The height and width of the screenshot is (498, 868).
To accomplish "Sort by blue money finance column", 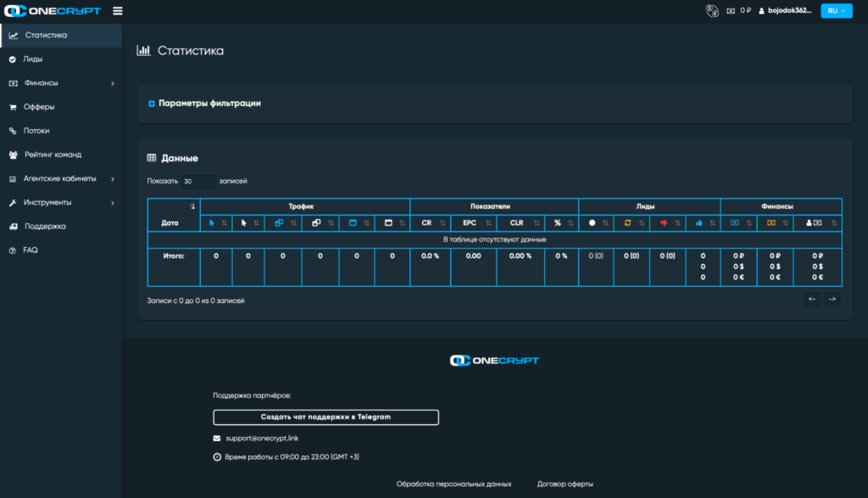I will [x=739, y=222].
